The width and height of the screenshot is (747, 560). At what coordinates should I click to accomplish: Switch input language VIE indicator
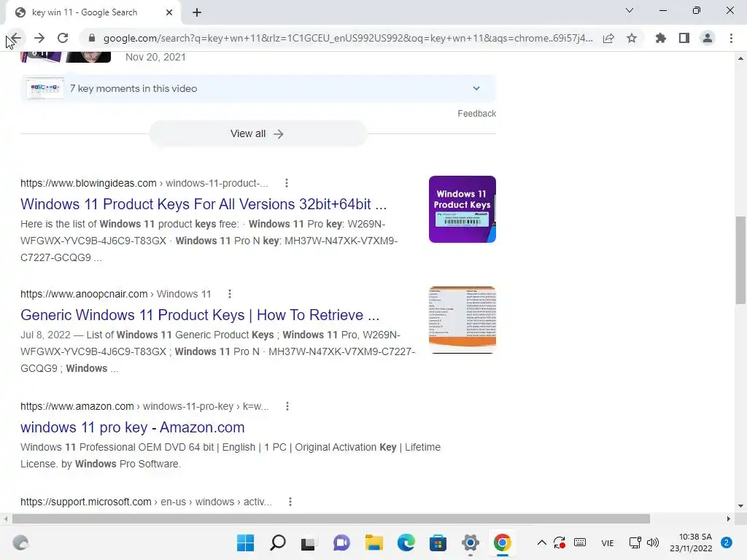608,543
